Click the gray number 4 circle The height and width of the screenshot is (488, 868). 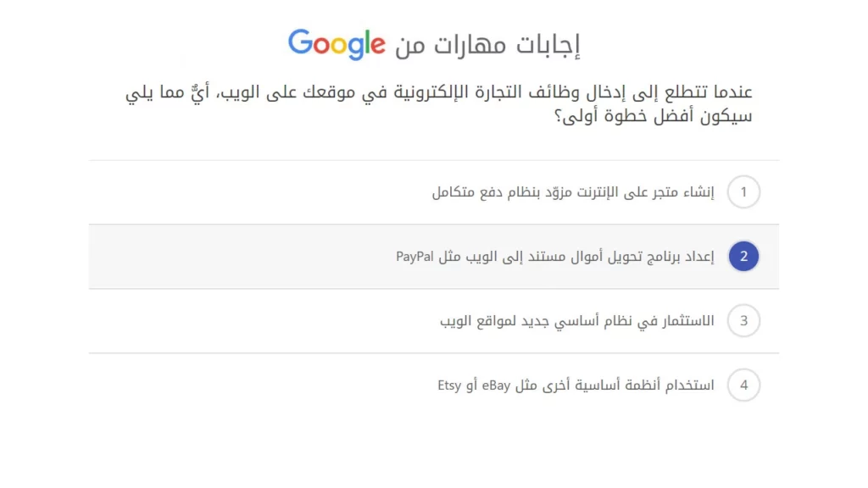click(743, 385)
